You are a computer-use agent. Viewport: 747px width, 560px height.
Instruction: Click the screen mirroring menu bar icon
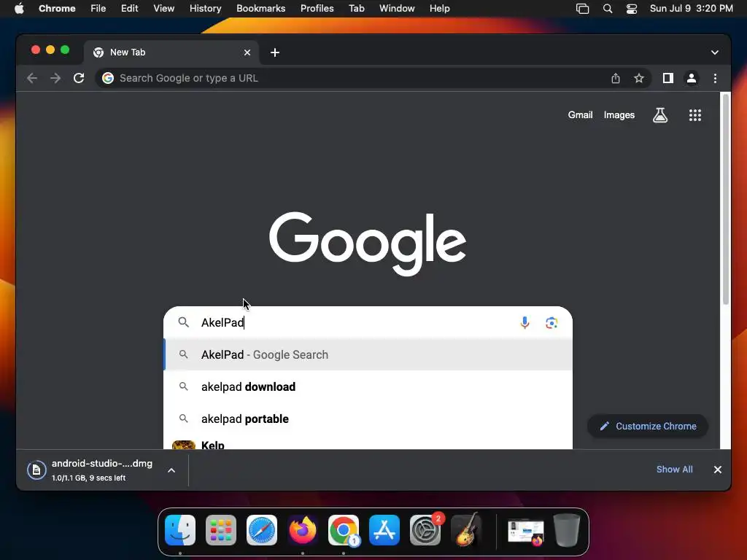point(582,9)
